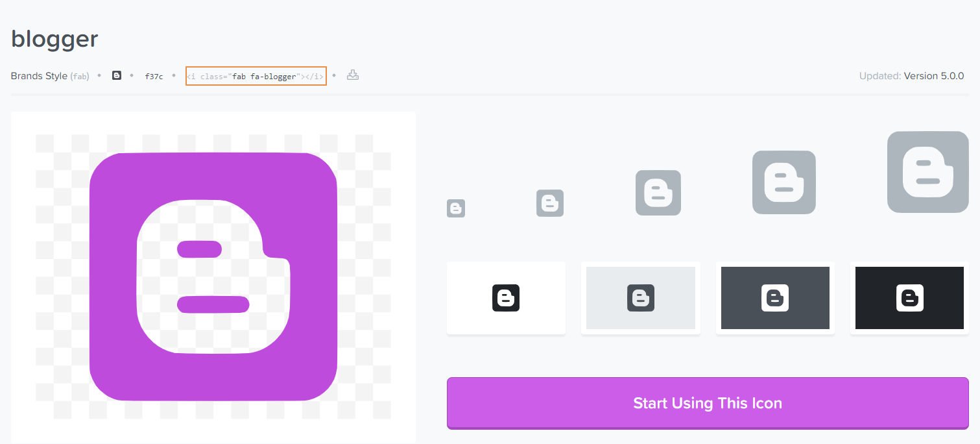Viewport: 980px width, 444px height.
Task: Copy the f37c unicode value
Action: [x=154, y=76]
